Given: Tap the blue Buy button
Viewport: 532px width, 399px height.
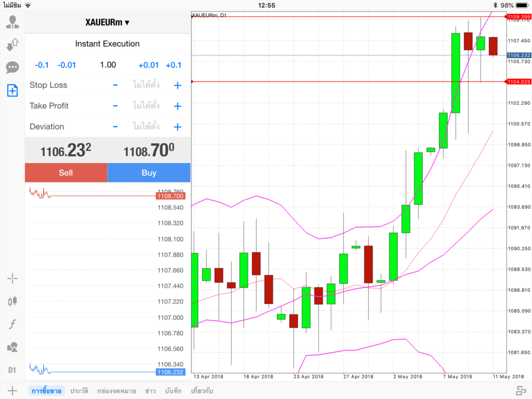Looking at the screenshot, I should [x=149, y=172].
